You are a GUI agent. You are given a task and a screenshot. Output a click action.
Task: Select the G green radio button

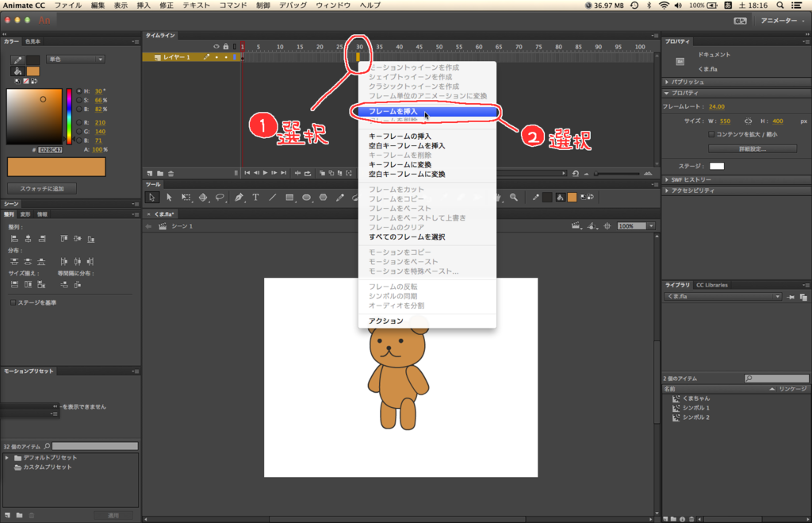(79, 132)
